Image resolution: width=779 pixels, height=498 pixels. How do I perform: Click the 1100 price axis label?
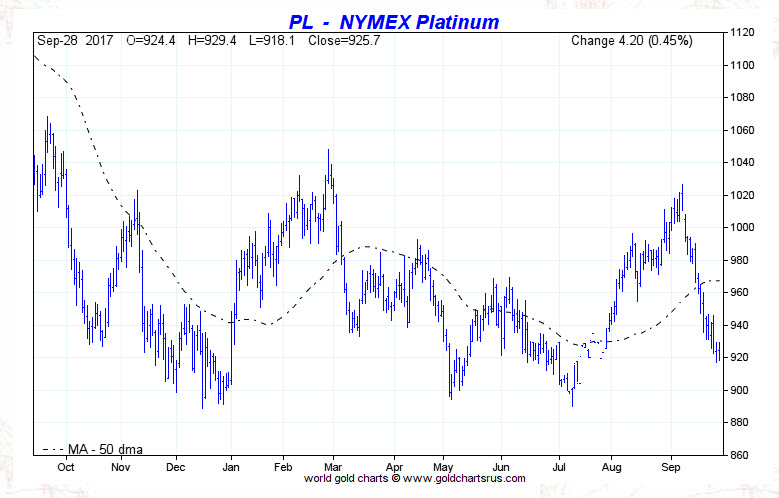click(x=742, y=65)
